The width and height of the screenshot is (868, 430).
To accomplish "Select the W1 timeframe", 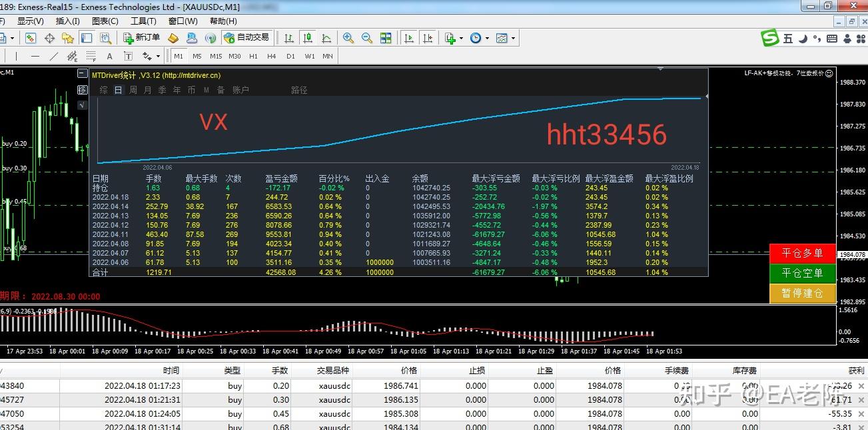I will pos(310,57).
